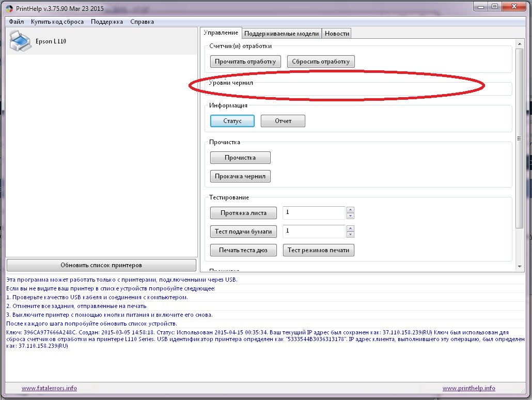Switch to the Управление tab
This screenshot has width=532, height=400.
pyautogui.click(x=221, y=33)
